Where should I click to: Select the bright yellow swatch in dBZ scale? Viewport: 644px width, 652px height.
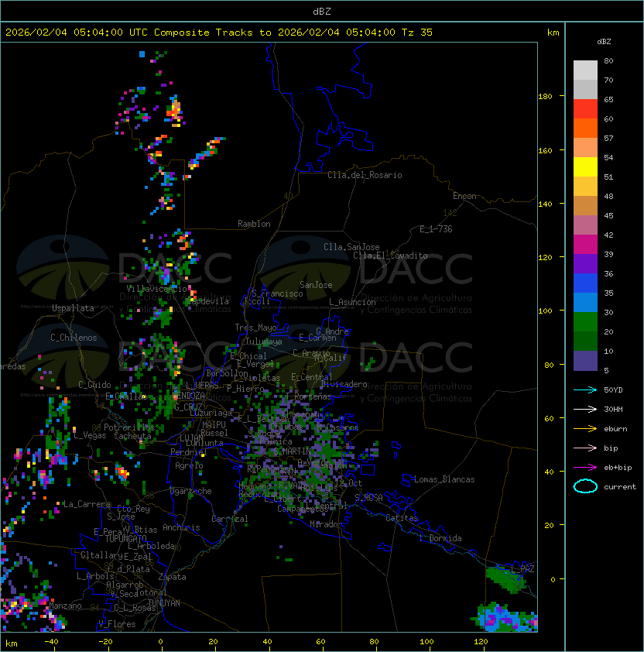[x=585, y=167]
